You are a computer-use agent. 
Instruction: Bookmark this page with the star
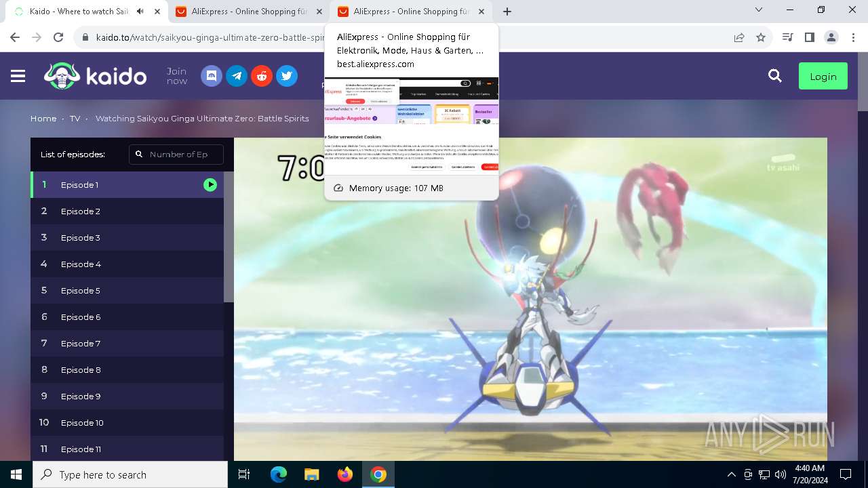pos(761,37)
